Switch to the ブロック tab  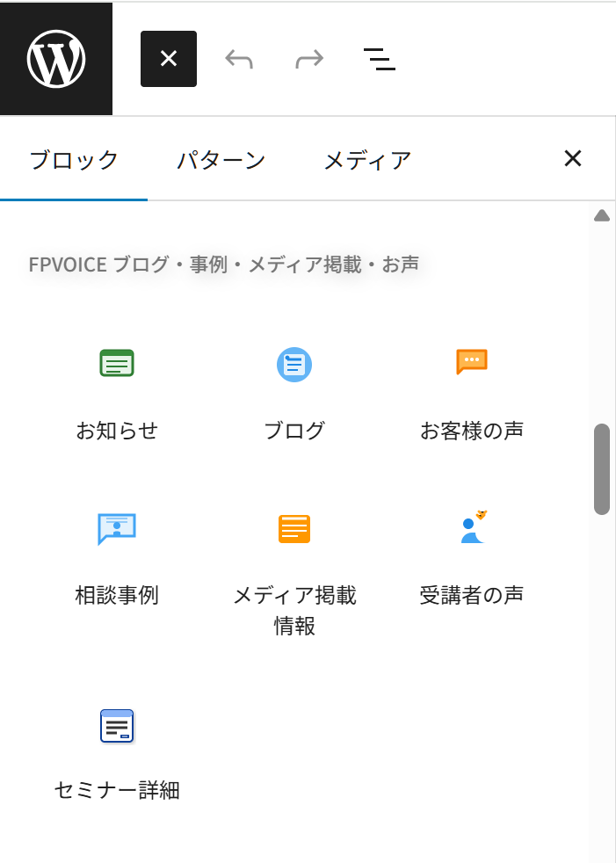click(x=74, y=160)
